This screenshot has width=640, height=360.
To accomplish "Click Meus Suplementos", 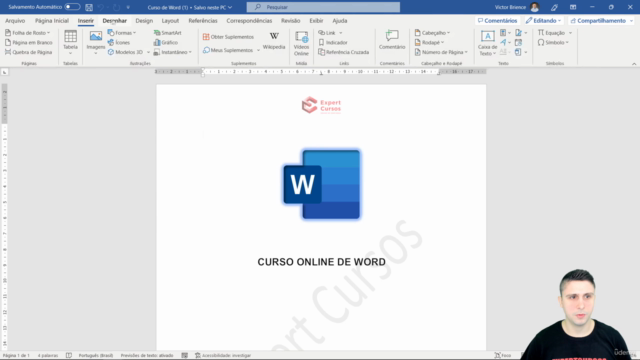I will 228,50.
